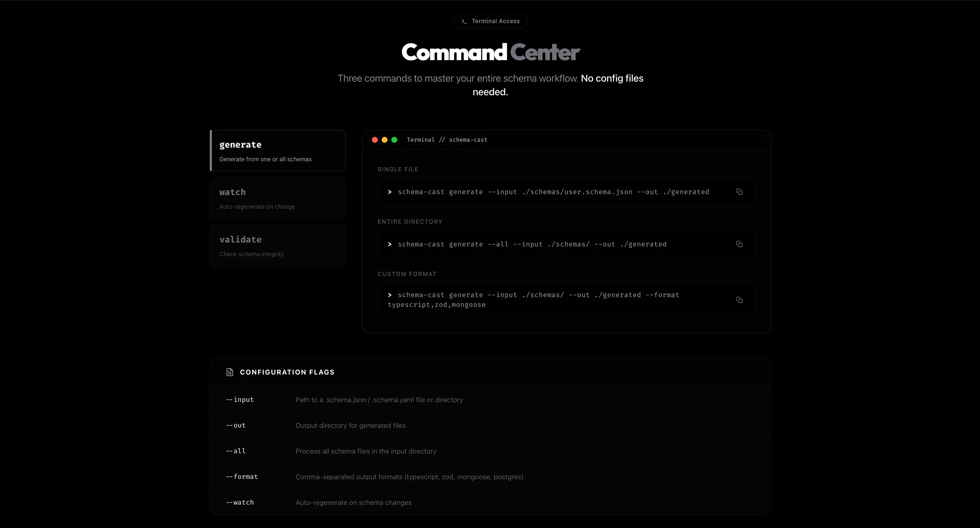Copy the custom format generate command

(x=739, y=300)
